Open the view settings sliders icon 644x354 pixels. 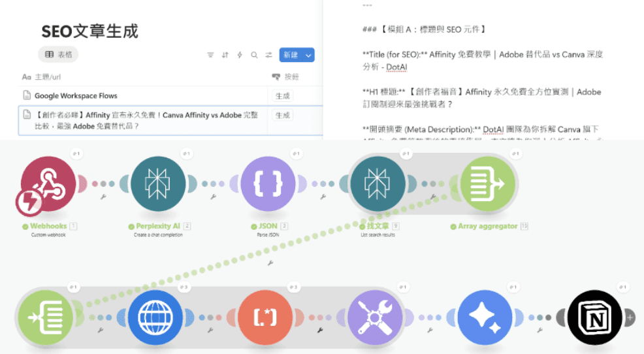click(x=268, y=55)
